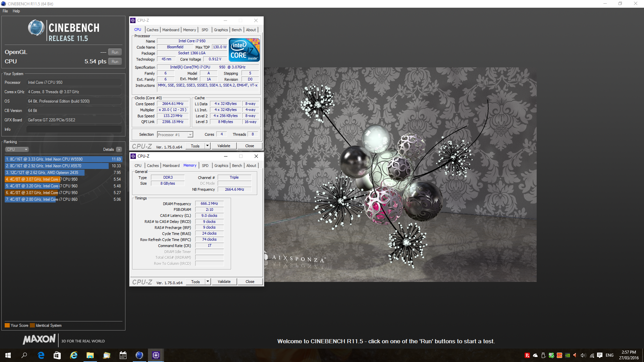Screen dimensions: 644x362
Task: Select the 5.27 score Core i7 950 row
Action: coord(63,193)
